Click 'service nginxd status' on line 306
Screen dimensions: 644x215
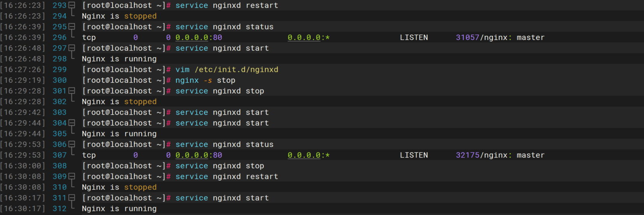224,144
